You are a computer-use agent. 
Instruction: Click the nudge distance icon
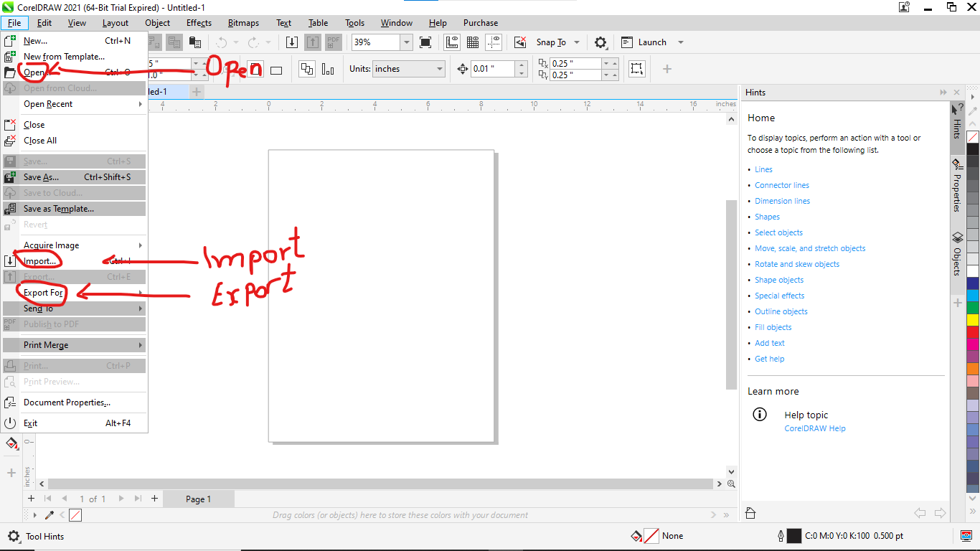click(x=462, y=69)
